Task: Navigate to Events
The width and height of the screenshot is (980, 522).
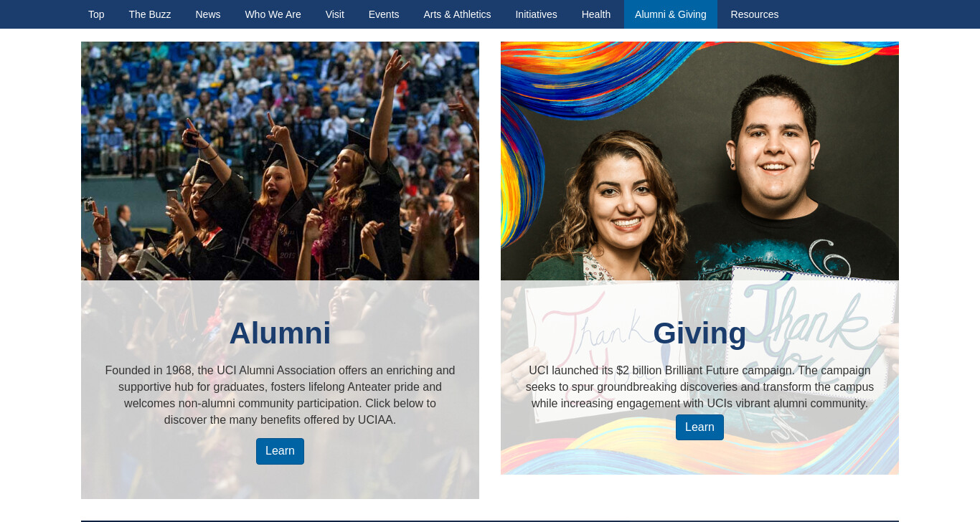Action: click(384, 14)
